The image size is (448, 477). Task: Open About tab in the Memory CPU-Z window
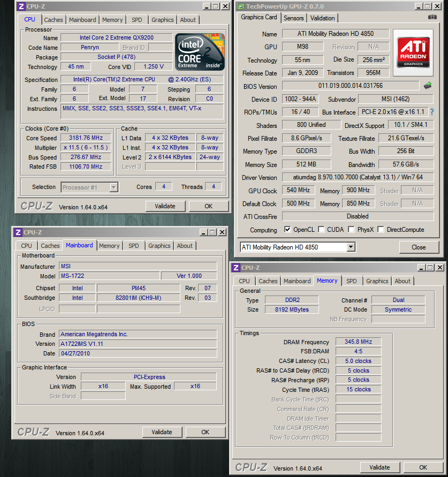click(x=403, y=281)
